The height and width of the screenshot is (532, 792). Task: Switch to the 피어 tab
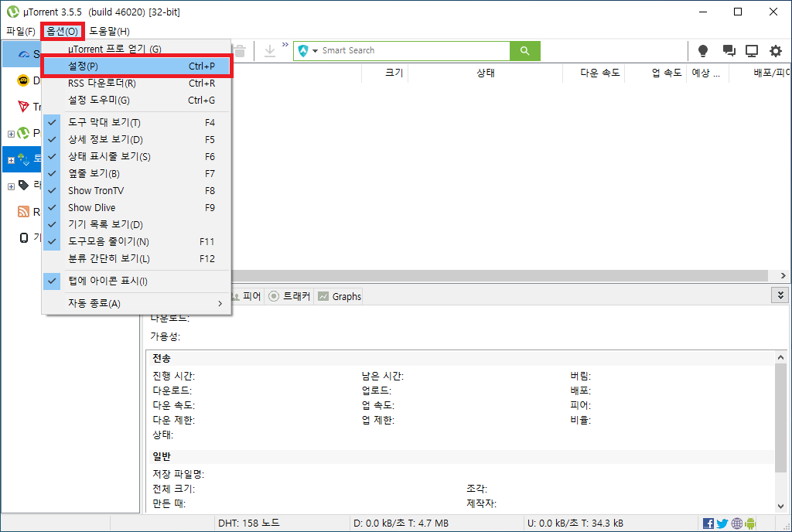tap(247, 296)
